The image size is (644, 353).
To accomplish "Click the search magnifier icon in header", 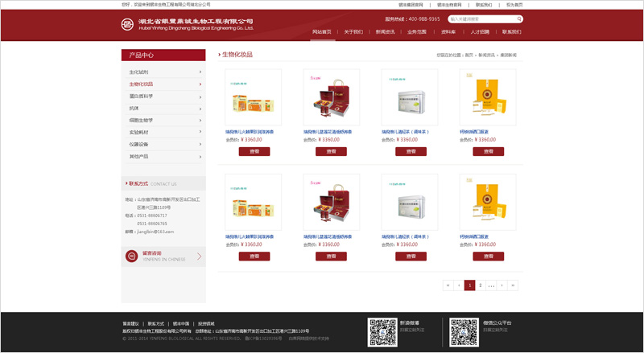I will [x=509, y=18].
